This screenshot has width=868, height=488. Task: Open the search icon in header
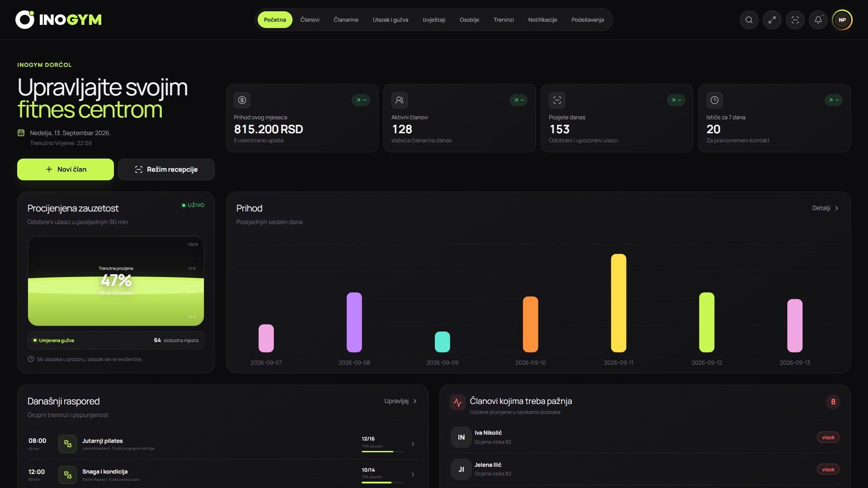[749, 20]
